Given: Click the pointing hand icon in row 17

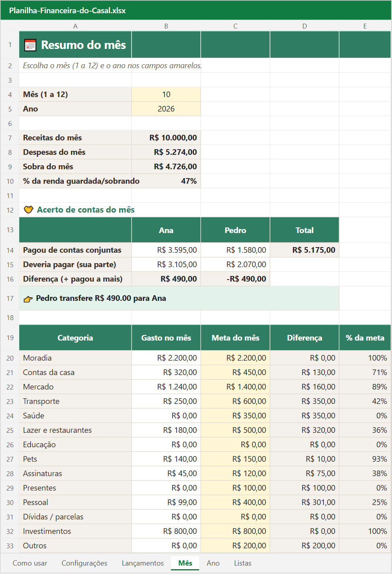Looking at the screenshot, I should [28, 299].
